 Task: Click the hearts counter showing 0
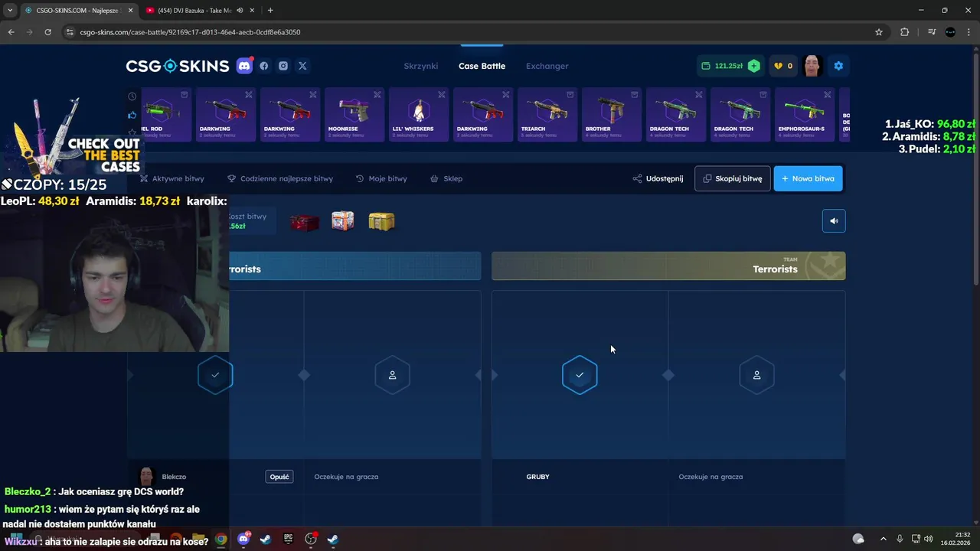coord(783,66)
